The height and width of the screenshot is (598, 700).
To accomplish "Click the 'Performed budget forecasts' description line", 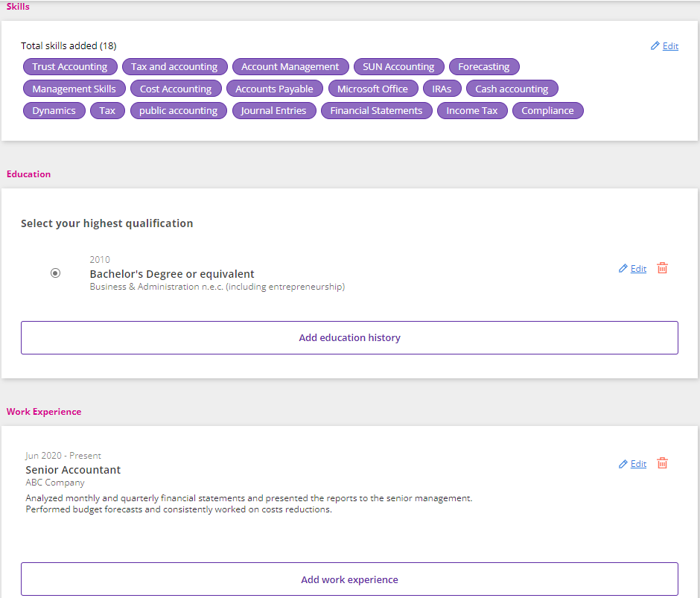I will pos(179,509).
